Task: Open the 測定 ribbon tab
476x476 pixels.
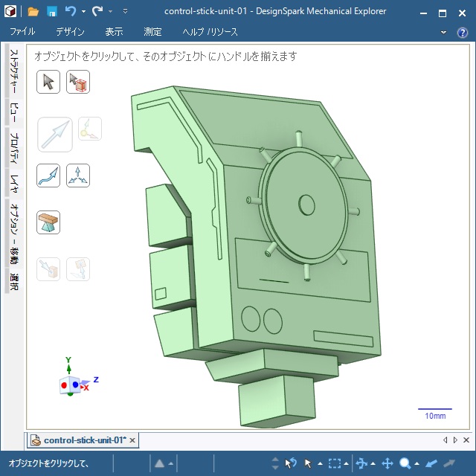Action: click(152, 32)
